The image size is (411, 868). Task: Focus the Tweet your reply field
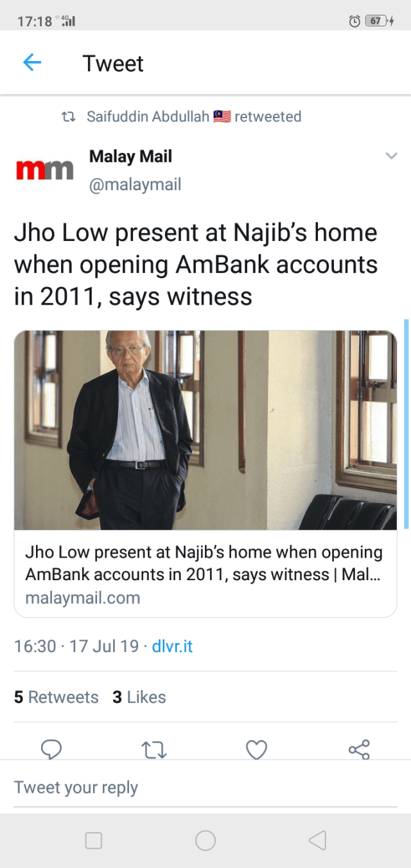205,788
